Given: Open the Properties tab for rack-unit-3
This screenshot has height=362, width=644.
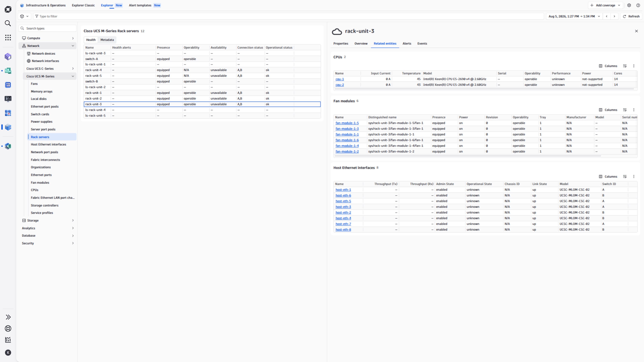Looking at the screenshot, I should pyautogui.click(x=341, y=43).
